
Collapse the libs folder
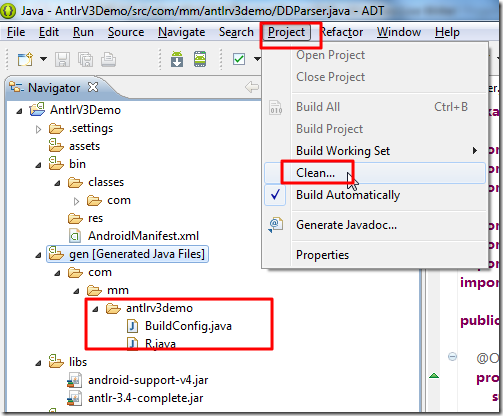[x=39, y=363]
